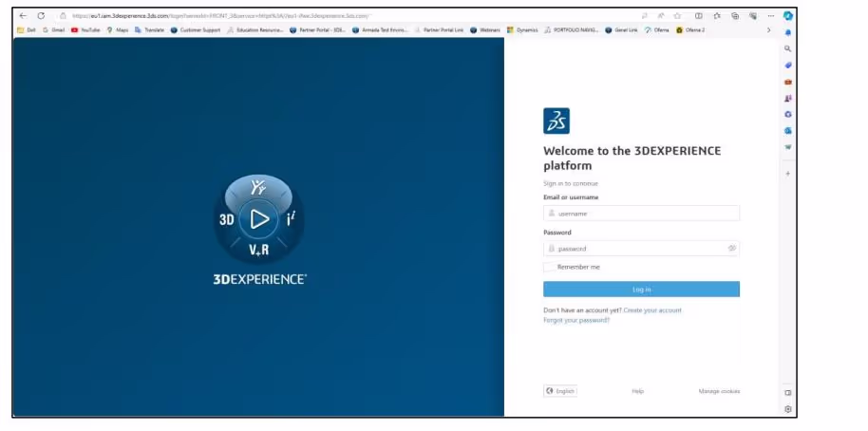
Task: Open sidebar settings gear icon at the bottom
Action: (x=787, y=409)
